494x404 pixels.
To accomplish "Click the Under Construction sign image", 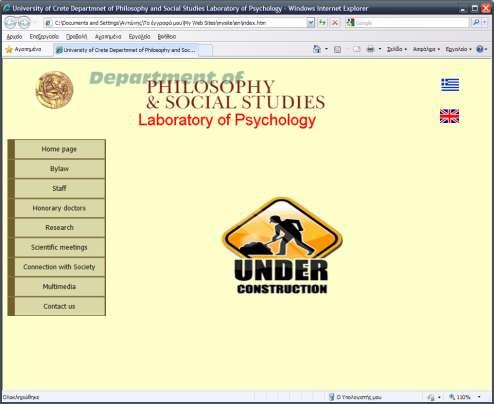I will pyautogui.click(x=282, y=246).
